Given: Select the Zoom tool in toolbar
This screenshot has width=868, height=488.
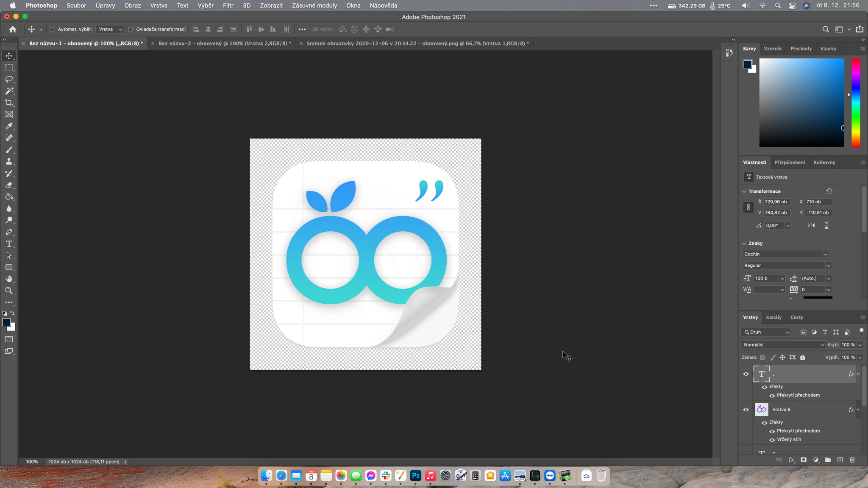Looking at the screenshot, I should pos(9,291).
